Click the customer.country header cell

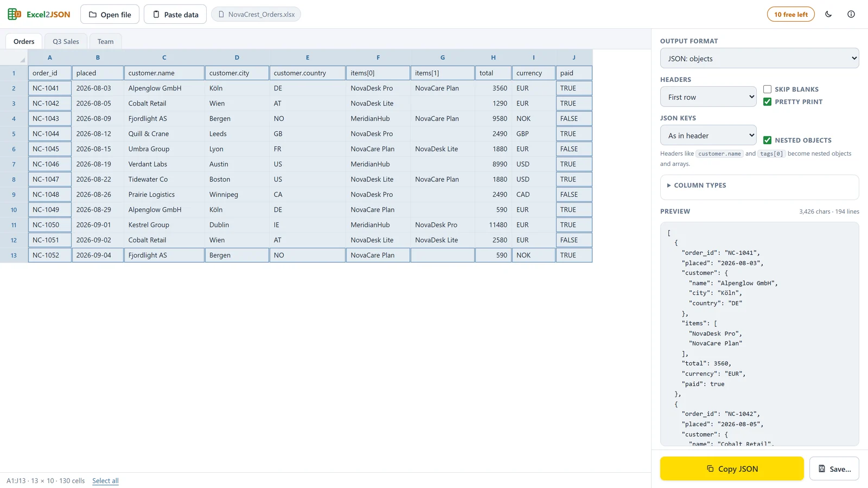click(x=308, y=73)
